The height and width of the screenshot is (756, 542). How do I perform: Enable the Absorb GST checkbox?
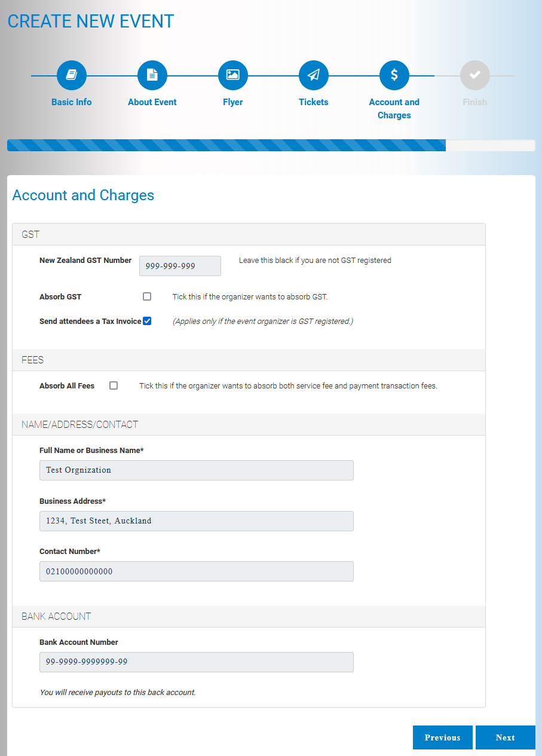click(146, 296)
